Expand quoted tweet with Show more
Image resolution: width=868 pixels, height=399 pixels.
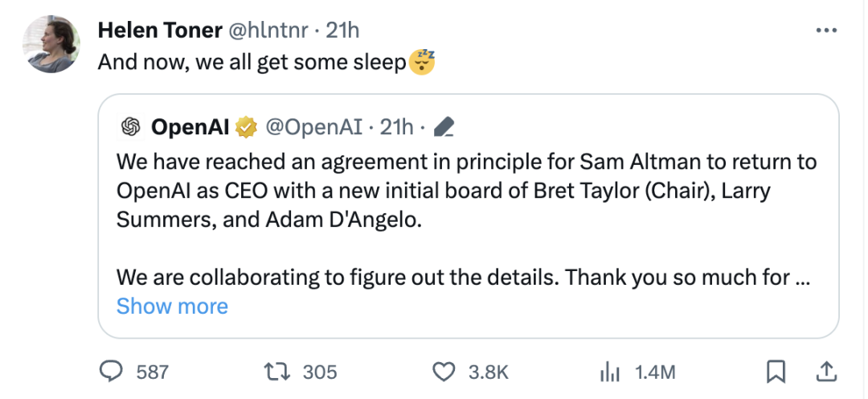pos(172,306)
